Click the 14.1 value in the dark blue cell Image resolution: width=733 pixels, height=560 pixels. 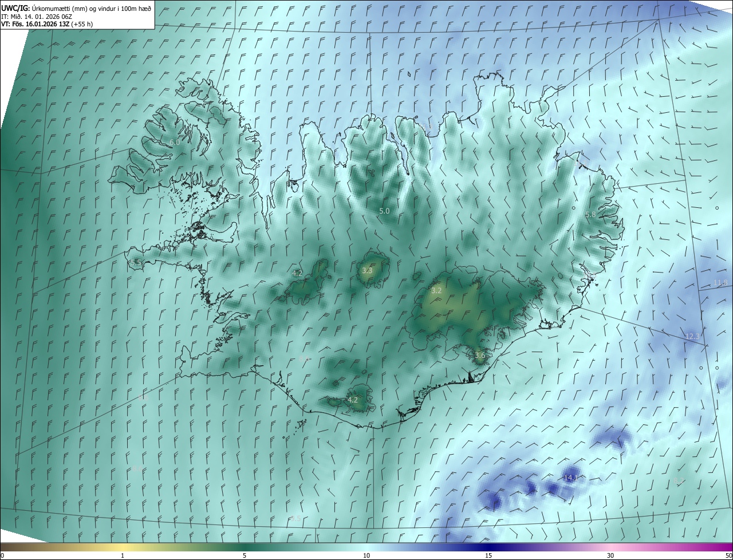coord(571,478)
